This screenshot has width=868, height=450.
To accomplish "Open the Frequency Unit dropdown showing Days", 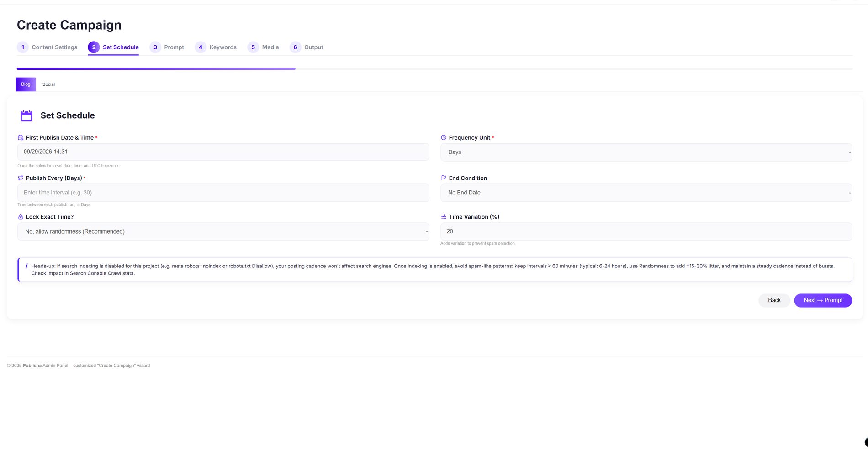I will [x=646, y=152].
